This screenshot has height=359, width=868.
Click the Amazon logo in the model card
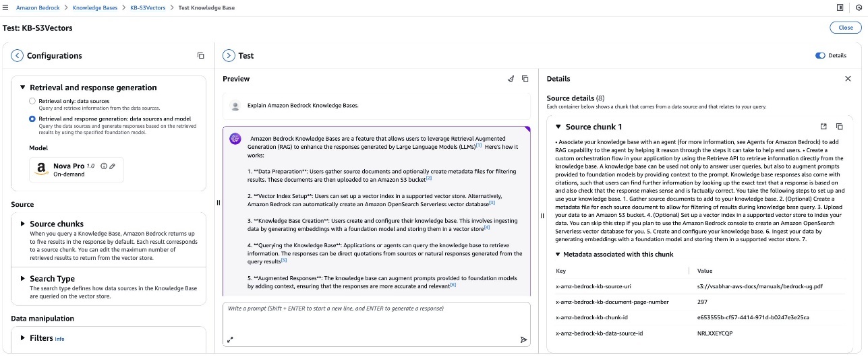coord(40,170)
